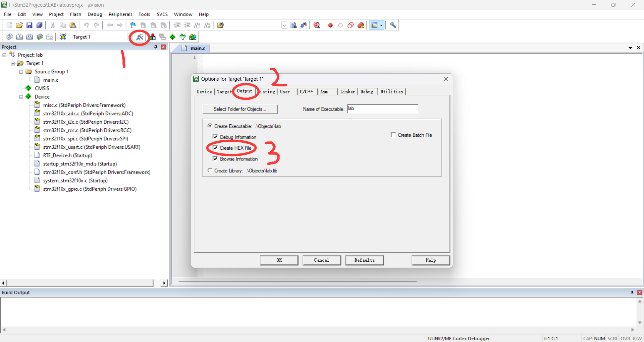Click the Defaults button
This screenshot has width=644, height=342.
click(365, 260)
